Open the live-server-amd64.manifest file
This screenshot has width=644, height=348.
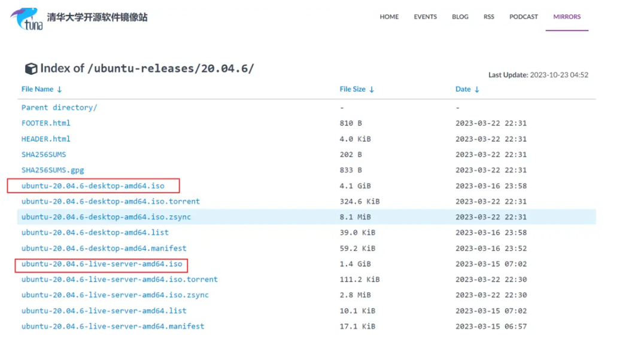(113, 326)
